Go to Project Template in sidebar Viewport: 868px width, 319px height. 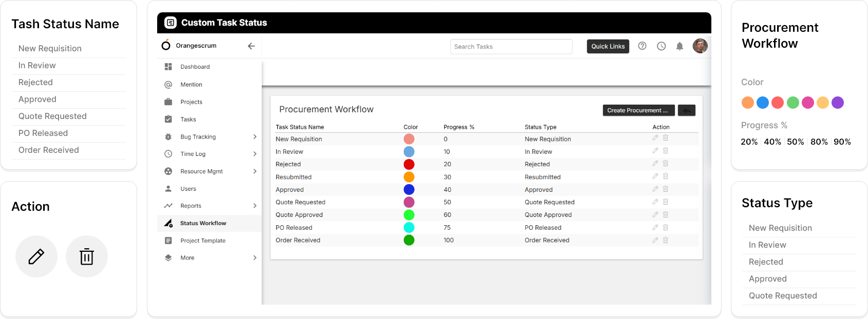pos(203,241)
